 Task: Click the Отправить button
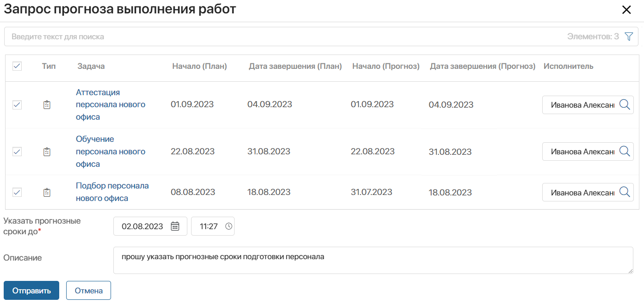31,291
